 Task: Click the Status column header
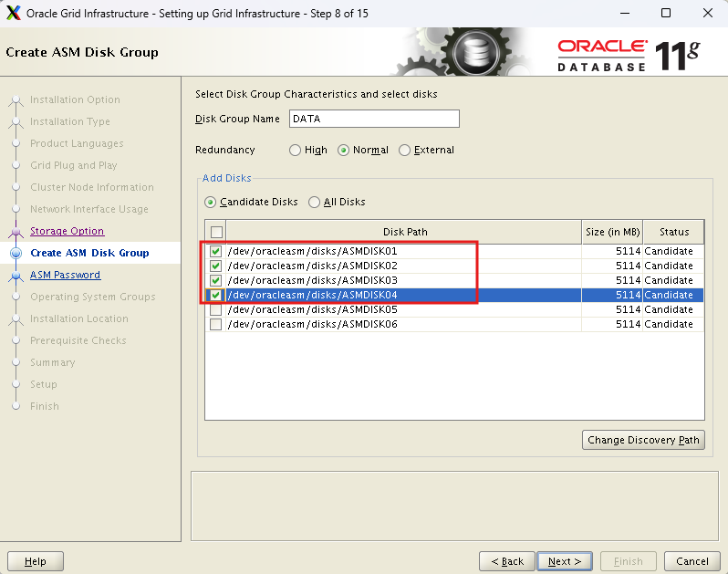[673, 232]
